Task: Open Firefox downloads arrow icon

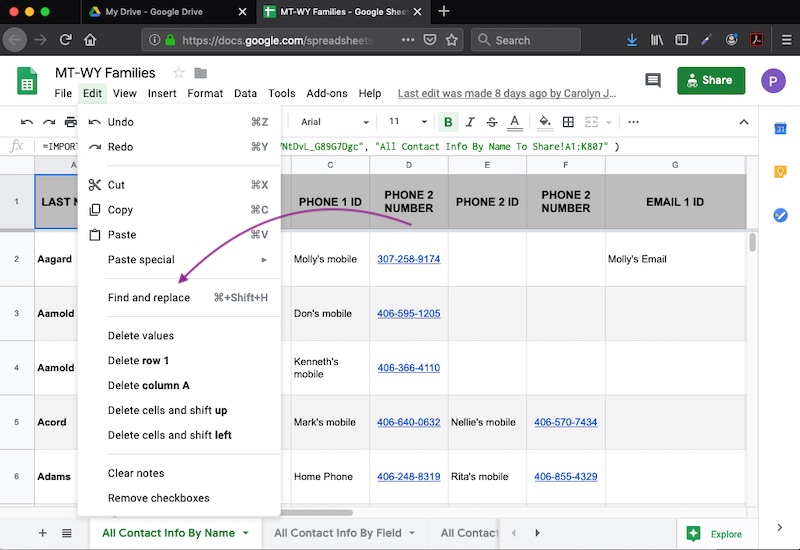Action: point(632,40)
